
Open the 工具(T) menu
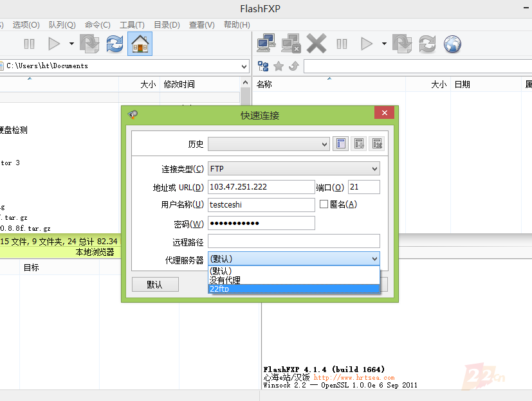click(132, 25)
